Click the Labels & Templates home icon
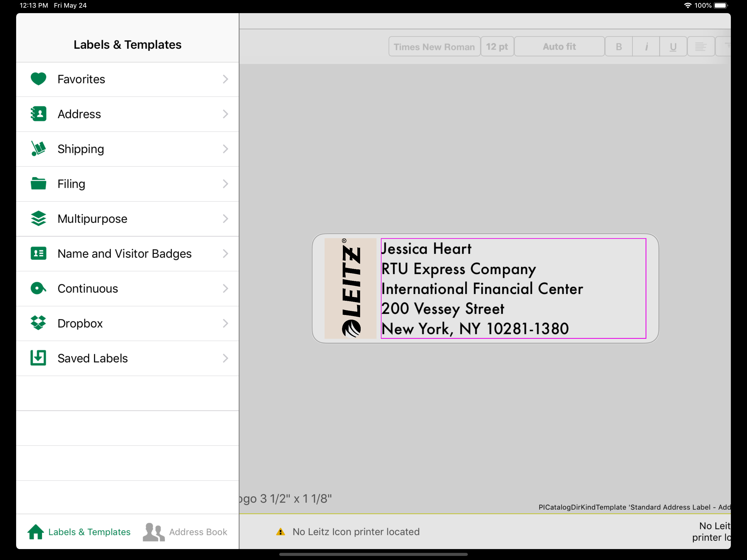The width and height of the screenshot is (747, 560). point(36,532)
